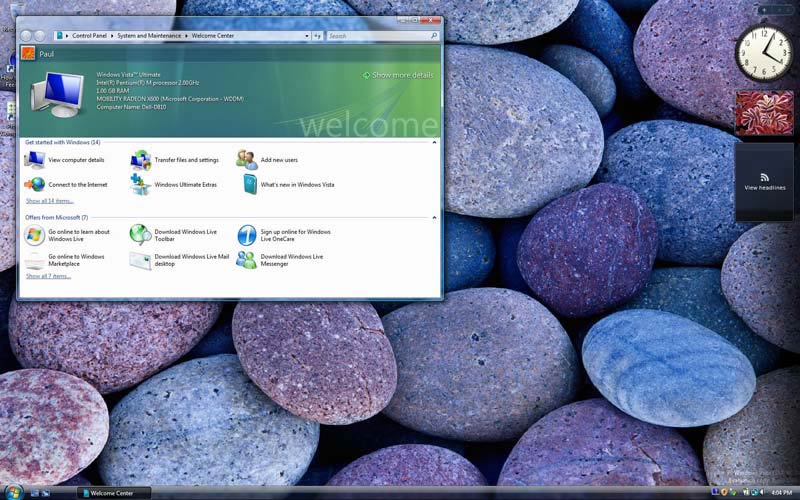Select the Windows Ultimate Extras icon
The height and width of the screenshot is (500, 800).
140,184
